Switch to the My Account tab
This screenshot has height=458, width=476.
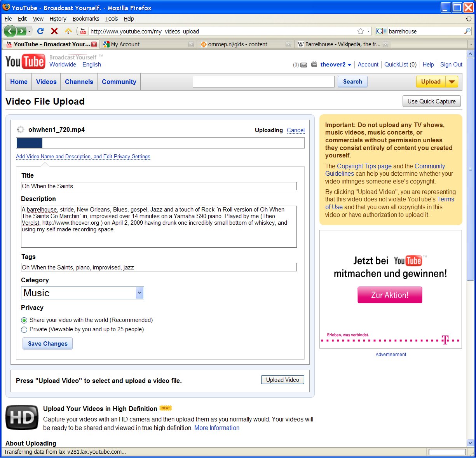tap(148, 44)
